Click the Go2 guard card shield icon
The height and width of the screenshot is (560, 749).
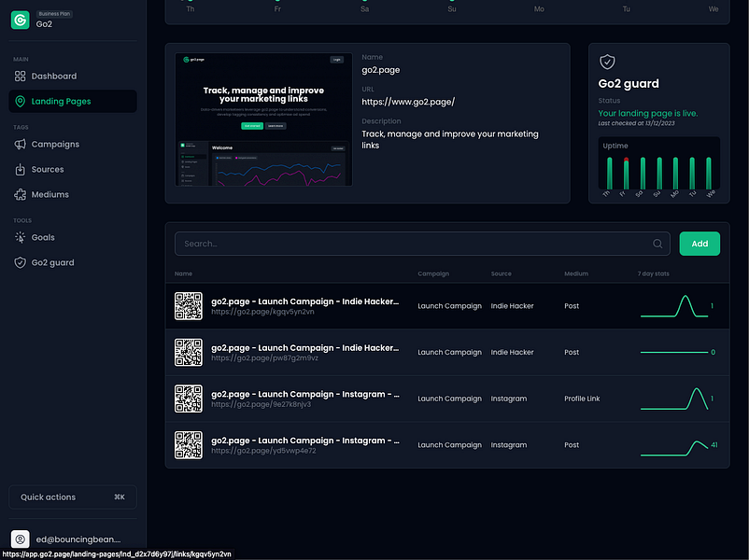pyautogui.click(x=607, y=62)
